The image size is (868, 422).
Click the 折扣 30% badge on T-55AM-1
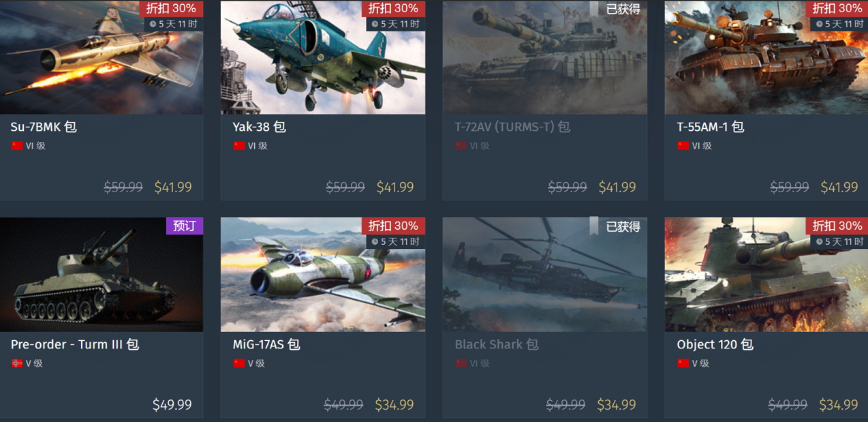(837, 8)
